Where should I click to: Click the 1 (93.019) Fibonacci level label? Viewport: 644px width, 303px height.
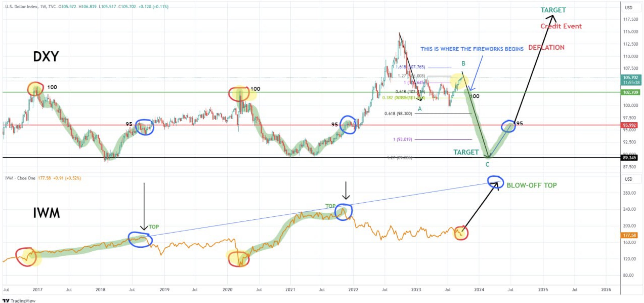coord(402,139)
